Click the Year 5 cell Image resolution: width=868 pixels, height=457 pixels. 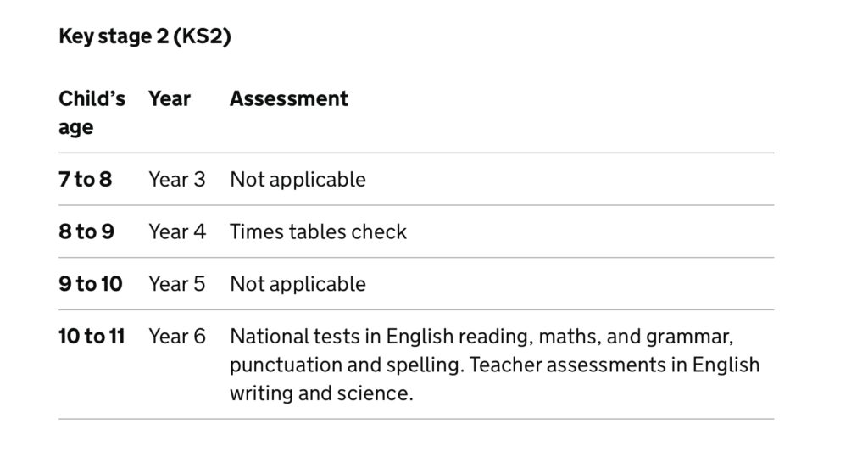[x=176, y=284]
